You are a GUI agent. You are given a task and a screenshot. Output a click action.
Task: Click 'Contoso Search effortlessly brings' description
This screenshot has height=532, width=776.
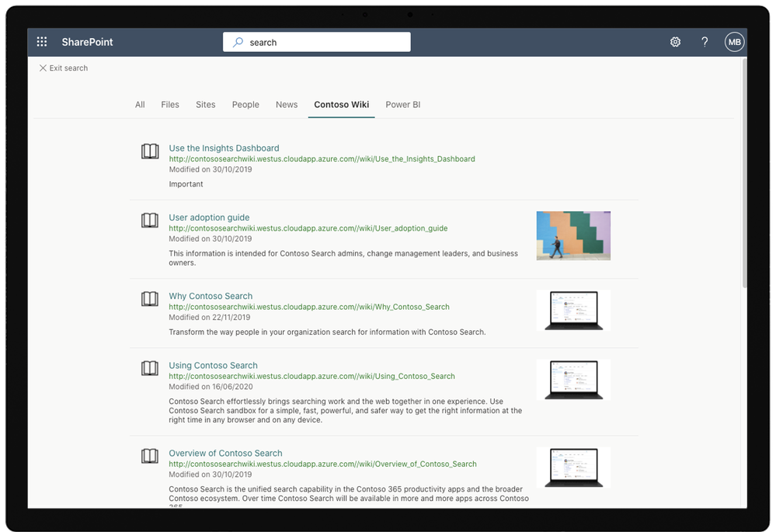(x=346, y=410)
